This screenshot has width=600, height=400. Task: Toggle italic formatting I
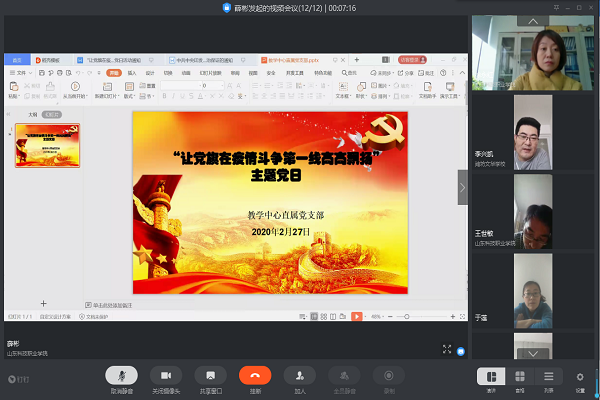pyautogui.click(x=173, y=96)
